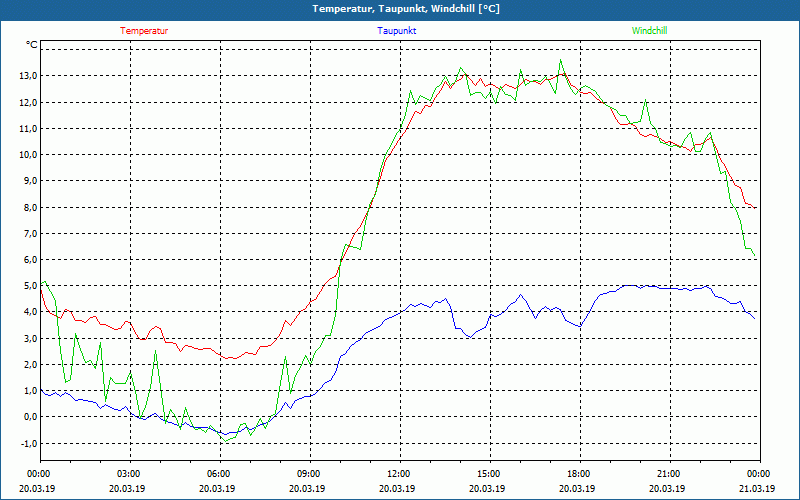Click the -1,0 y-axis value
Image resolution: width=800 pixels, height=500 pixels.
coord(29,443)
